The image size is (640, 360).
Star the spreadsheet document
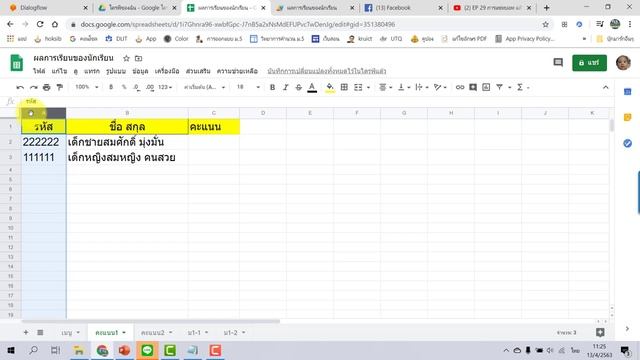pos(127,58)
